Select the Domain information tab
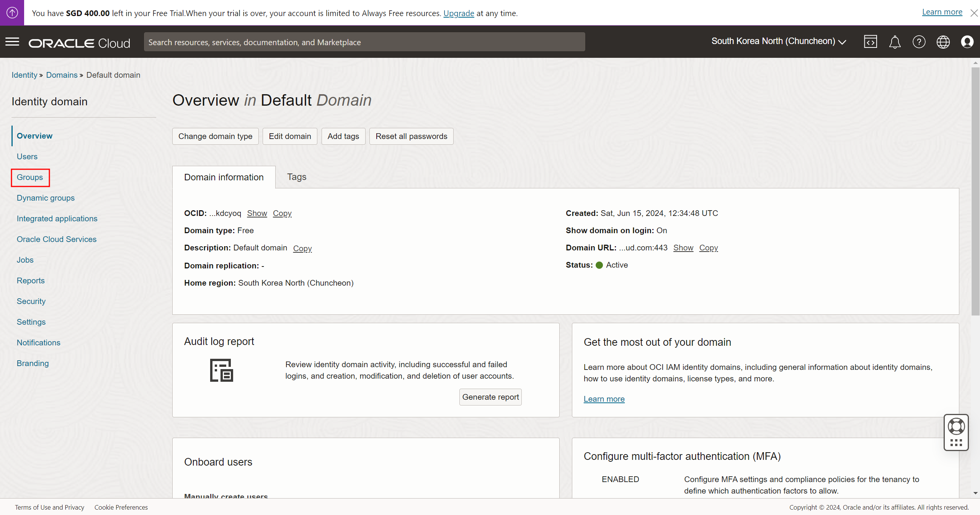This screenshot has width=980, height=515. [x=224, y=177]
